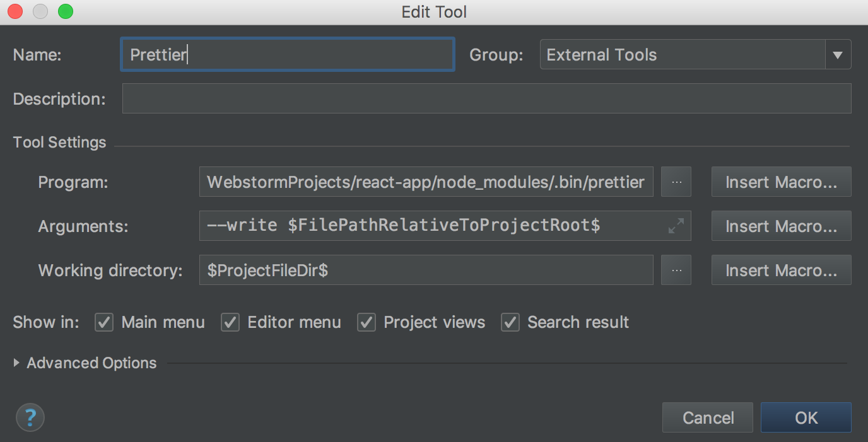868x442 pixels.
Task: Toggle the Editor menu checkbox
Action: (230, 323)
